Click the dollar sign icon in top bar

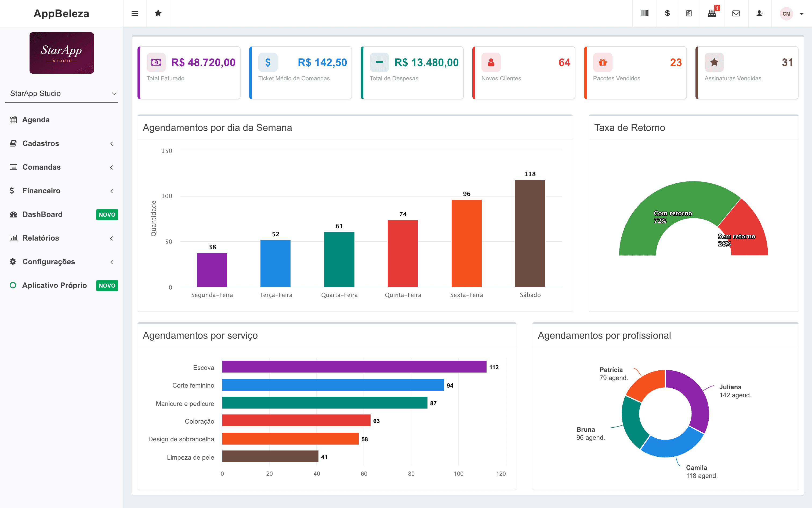point(667,13)
